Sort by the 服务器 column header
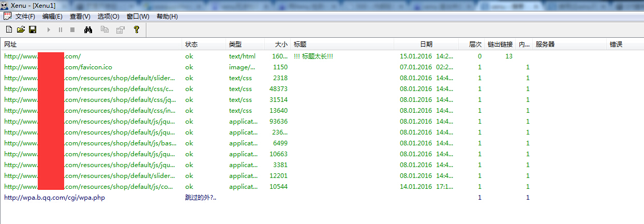 coord(570,44)
